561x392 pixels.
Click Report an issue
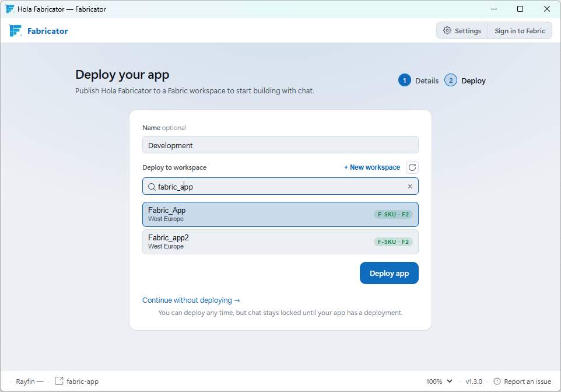point(523,381)
